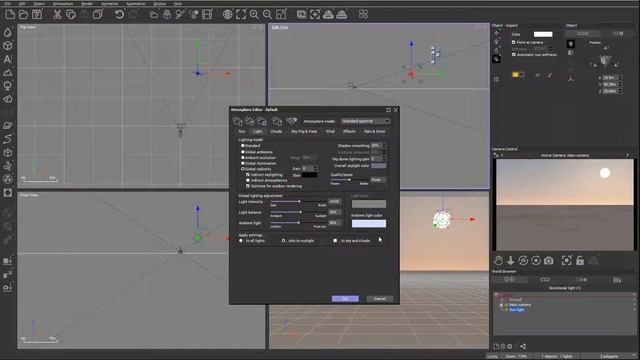640x360 pixels.
Task: Select the Global radiosity lighting model
Action: coord(242,169)
